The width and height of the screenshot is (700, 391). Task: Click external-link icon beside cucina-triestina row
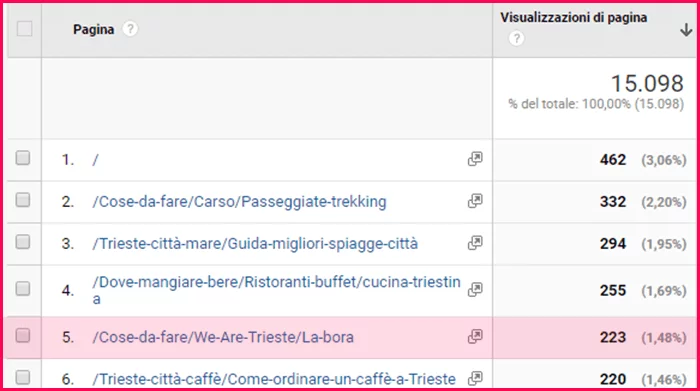pos(475,290)
